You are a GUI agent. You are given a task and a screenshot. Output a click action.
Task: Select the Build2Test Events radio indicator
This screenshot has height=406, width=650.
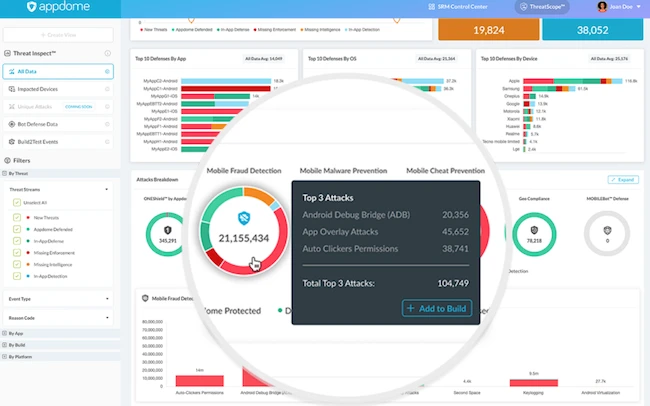[107, 142]
